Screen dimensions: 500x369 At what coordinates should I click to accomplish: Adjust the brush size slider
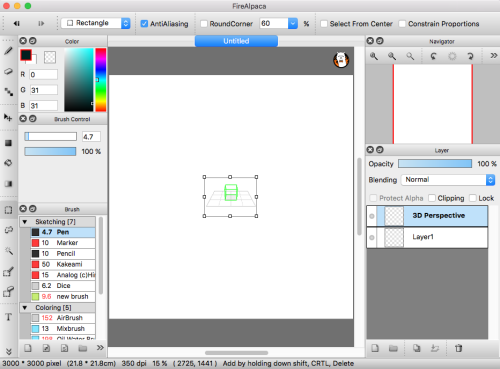pyautogui.click(x=50, y=136)
